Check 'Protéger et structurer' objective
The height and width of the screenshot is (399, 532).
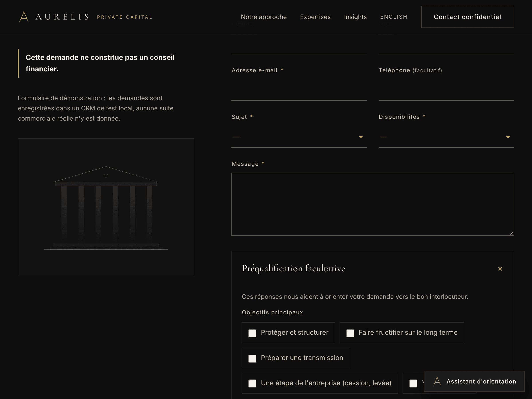point(252,333)
